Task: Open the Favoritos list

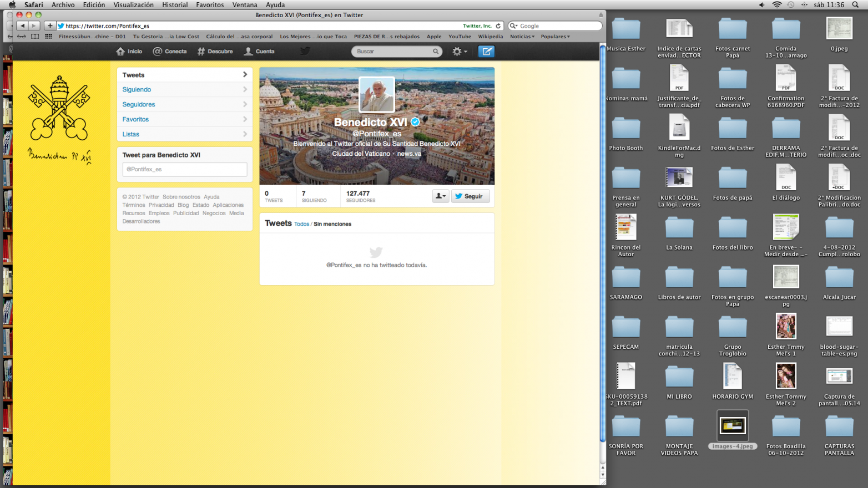Action: click(x=185, y=119)
